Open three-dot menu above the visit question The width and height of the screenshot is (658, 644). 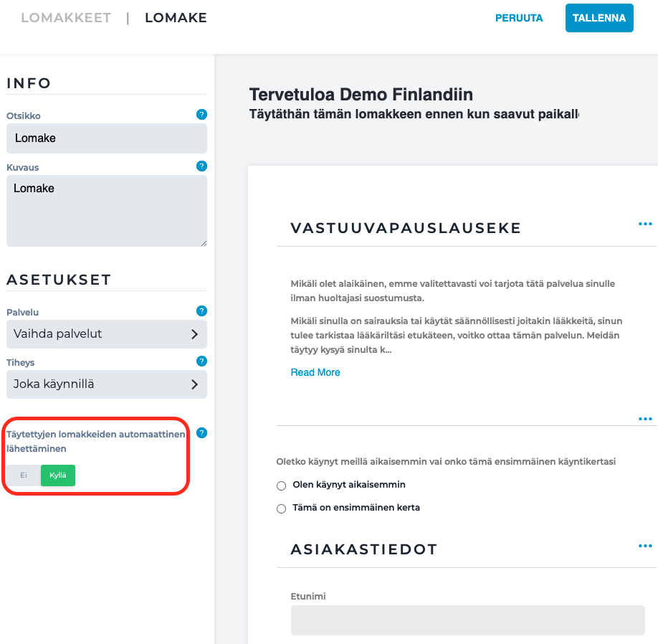(x=645, y=419)
